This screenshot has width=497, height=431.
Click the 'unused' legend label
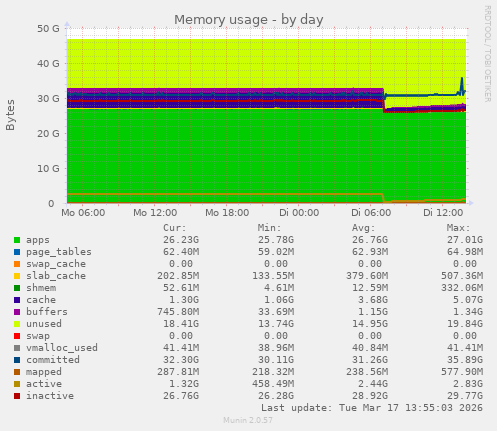(x=44, y=324)
